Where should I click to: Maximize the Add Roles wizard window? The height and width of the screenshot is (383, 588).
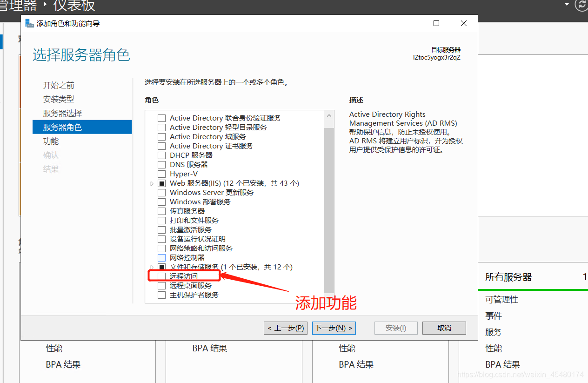(436, 23)
